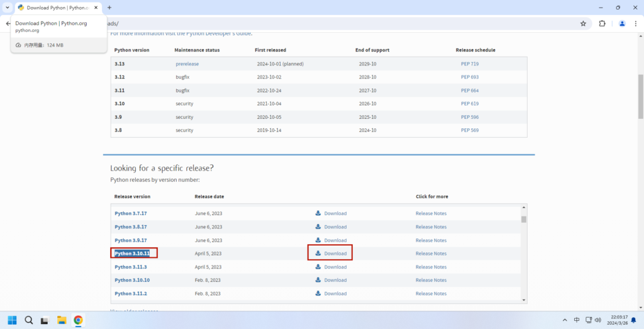
Task: Download Python 3.10.11 via Download link
Action: (x=335, y=254)
